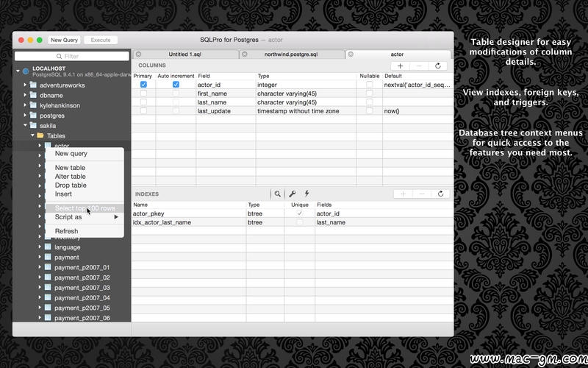588x368 pixels.
Task: Click the New Query toolbar button
Action: click(x=64, y=40)
